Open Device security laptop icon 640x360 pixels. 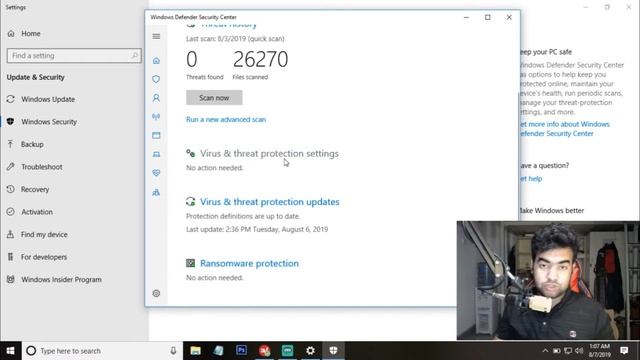[x=156, y=154]
